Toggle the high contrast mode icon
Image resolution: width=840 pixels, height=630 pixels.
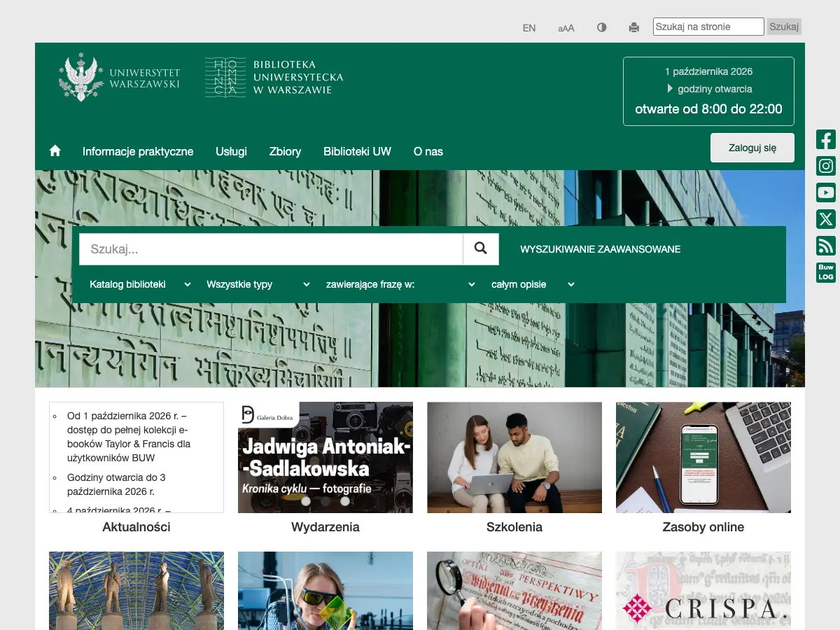pos(602,28)
